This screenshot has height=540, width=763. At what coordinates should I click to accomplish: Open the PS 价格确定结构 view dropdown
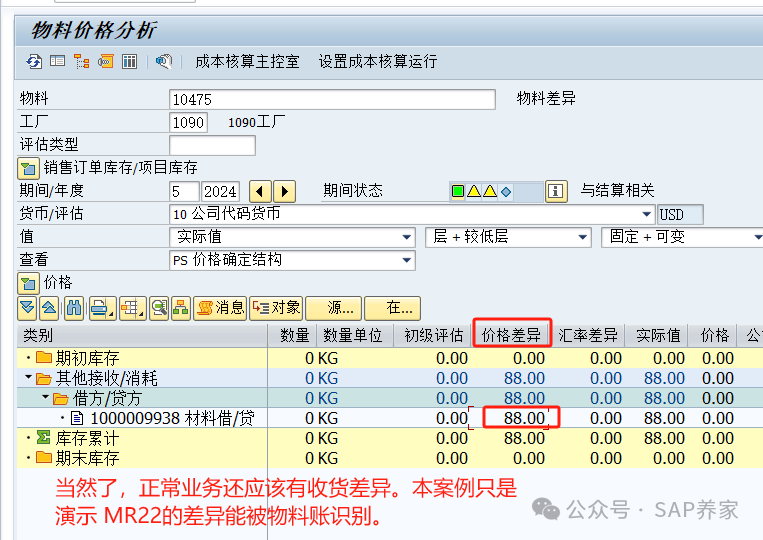(407, 260)
